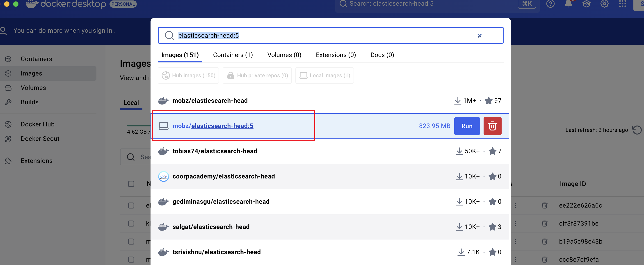The width and height of the screenshot is (644, 265).
Task: Check the first image row checkbox starting with 'el'
Action: (x=131, y=206)
